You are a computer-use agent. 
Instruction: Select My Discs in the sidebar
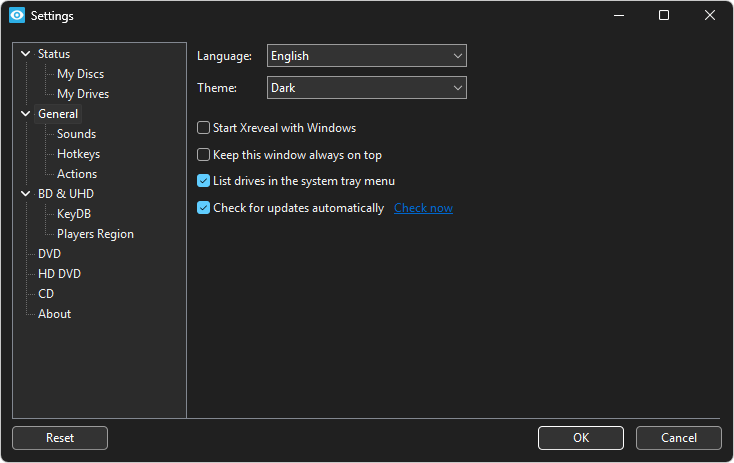80,74
